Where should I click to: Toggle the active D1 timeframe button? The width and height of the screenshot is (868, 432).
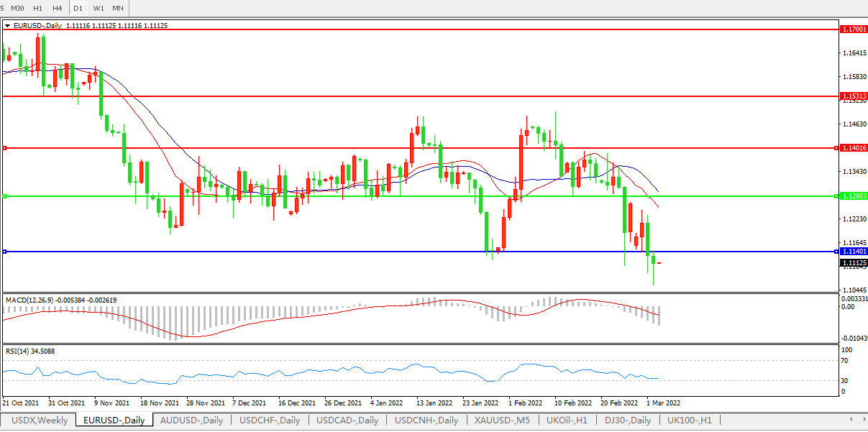[x=78, y=8]
